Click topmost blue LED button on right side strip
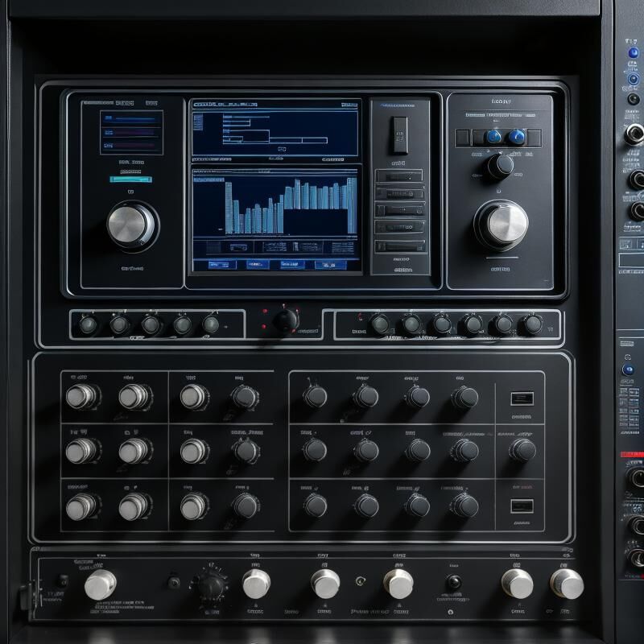This screenshot has height=644, width=644. click(634, 53)
